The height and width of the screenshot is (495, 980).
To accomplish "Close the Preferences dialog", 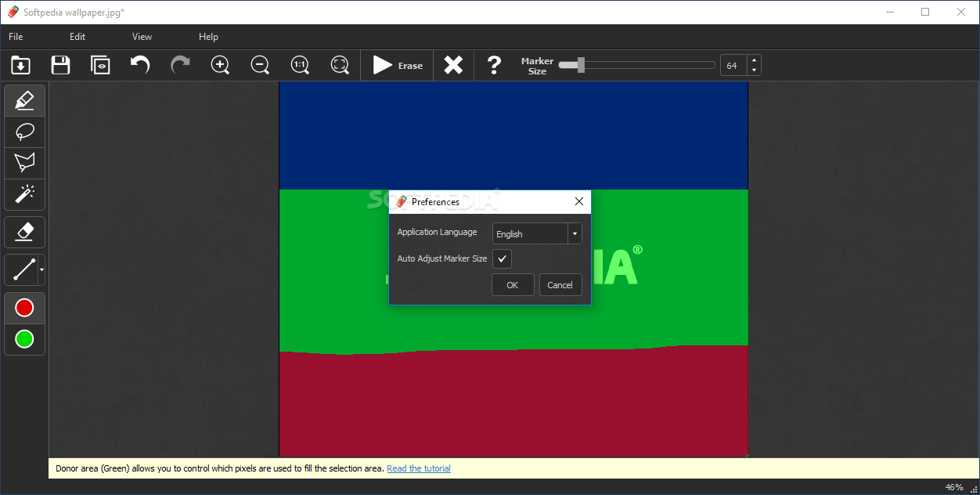I will [579, 201].
